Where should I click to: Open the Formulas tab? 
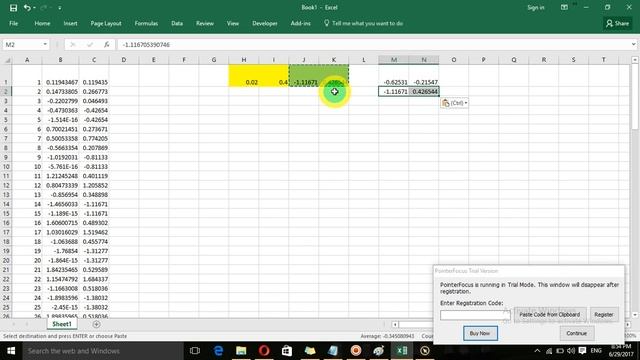click(x=146, y=23)
